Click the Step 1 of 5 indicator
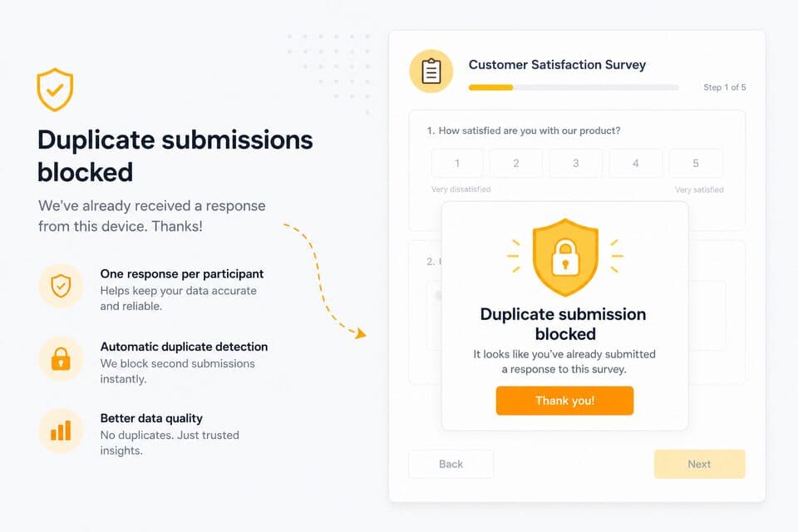Image resolution: width=798 pixels, height=532 pixels. click(725, 87)
